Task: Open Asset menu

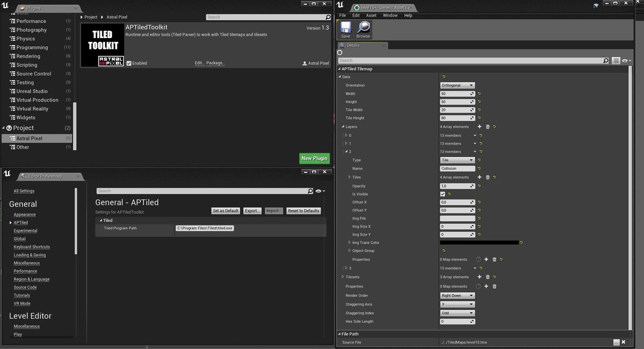Action: [371, 16]
